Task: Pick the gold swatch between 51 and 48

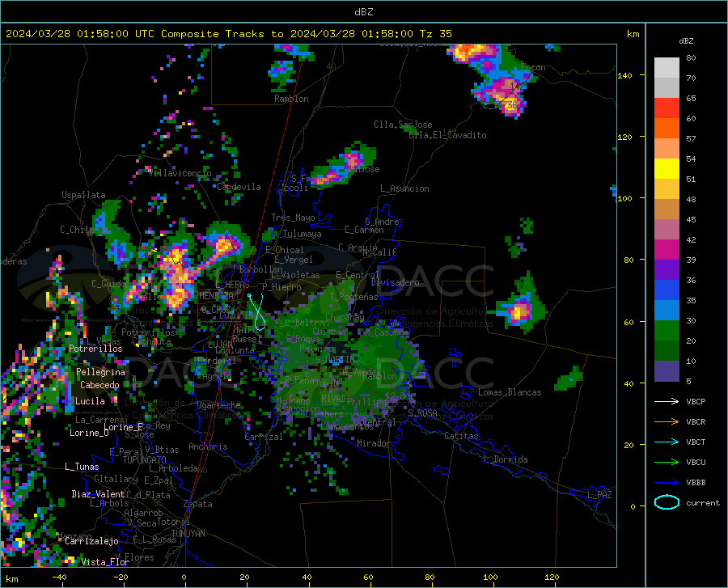Action: pos(667,189)
